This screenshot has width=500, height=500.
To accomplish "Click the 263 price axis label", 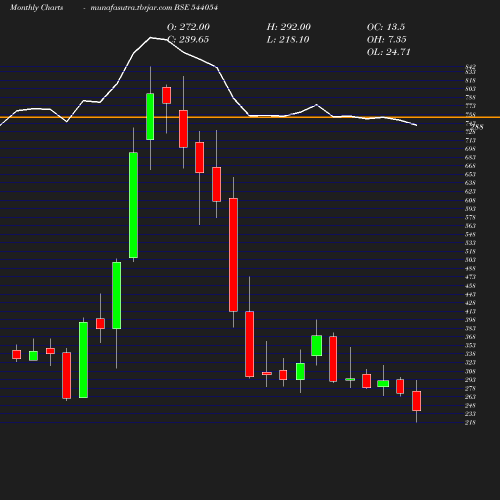I will pyautogui.click(x=470, y=397).
